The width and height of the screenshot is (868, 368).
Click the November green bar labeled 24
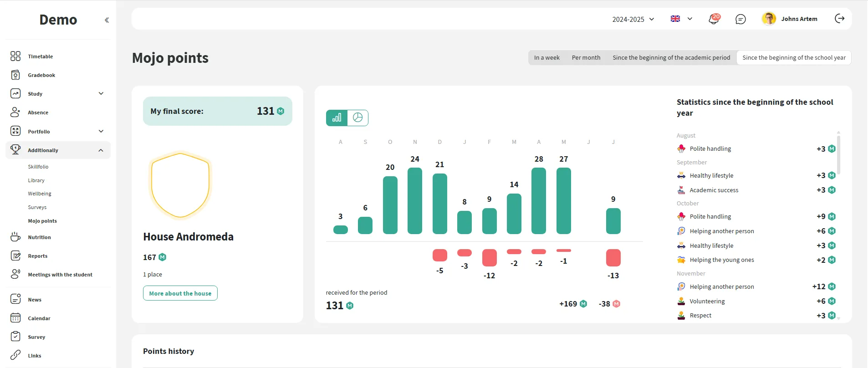[415, 201]
